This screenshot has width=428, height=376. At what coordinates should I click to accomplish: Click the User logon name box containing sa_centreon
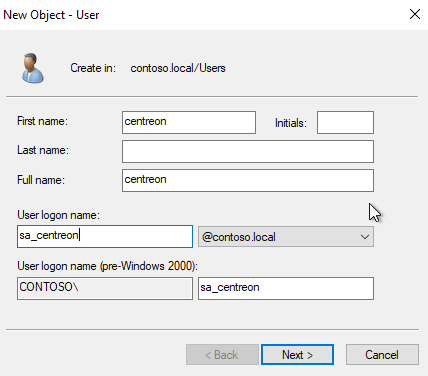click(x=105, y=236)
